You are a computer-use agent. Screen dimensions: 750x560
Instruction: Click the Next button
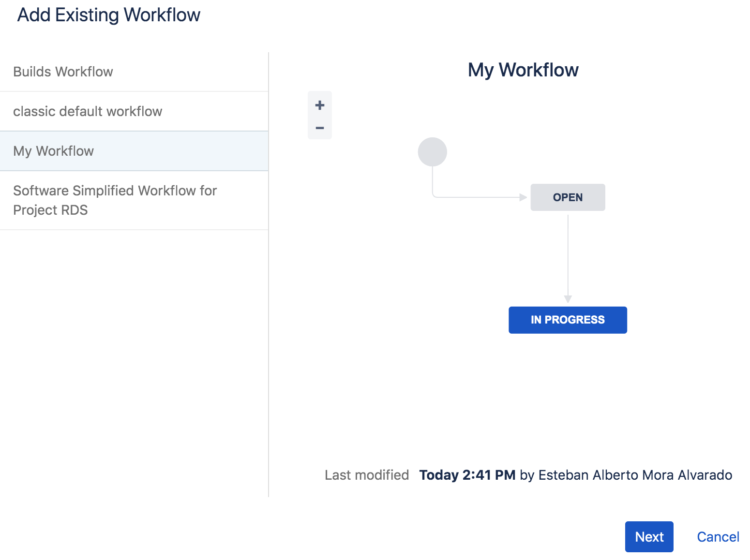[x=649, y=536]
